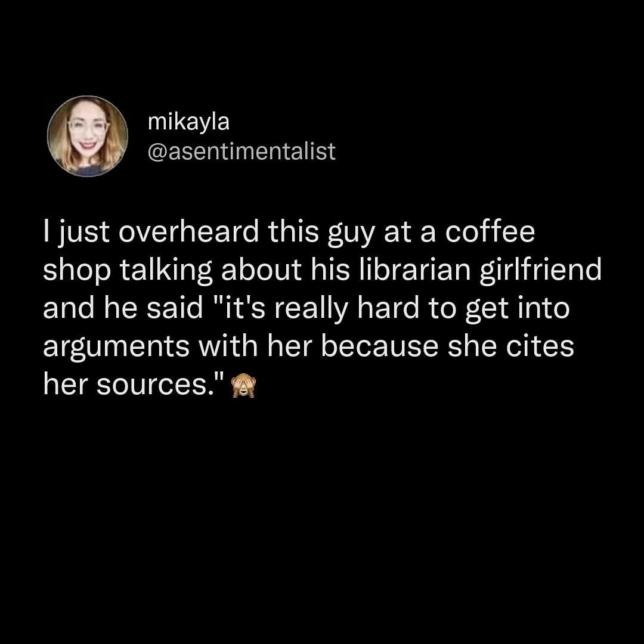Viewport: 644px width, 644px height.
Task: Click the word "talking" in the tweet
Action: coord(166,271)
